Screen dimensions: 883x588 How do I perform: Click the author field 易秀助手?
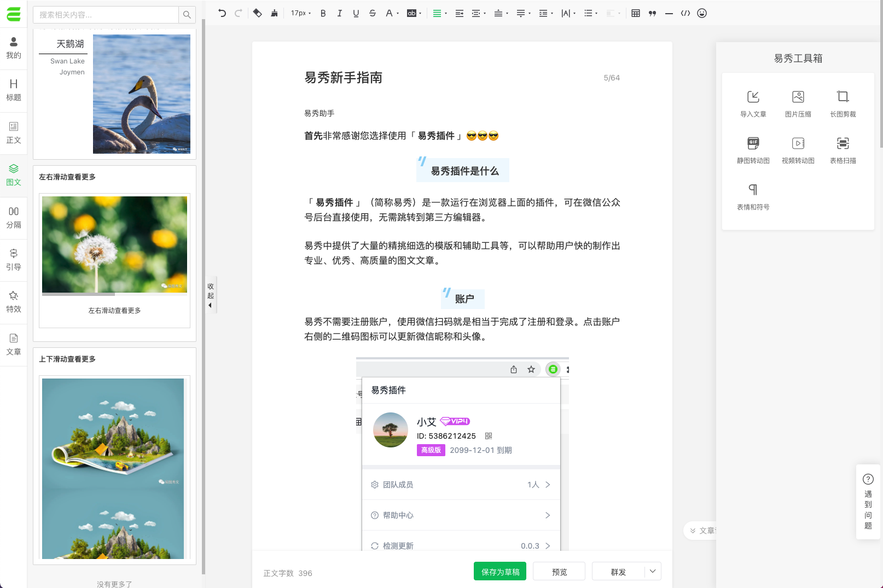point(319,113)
